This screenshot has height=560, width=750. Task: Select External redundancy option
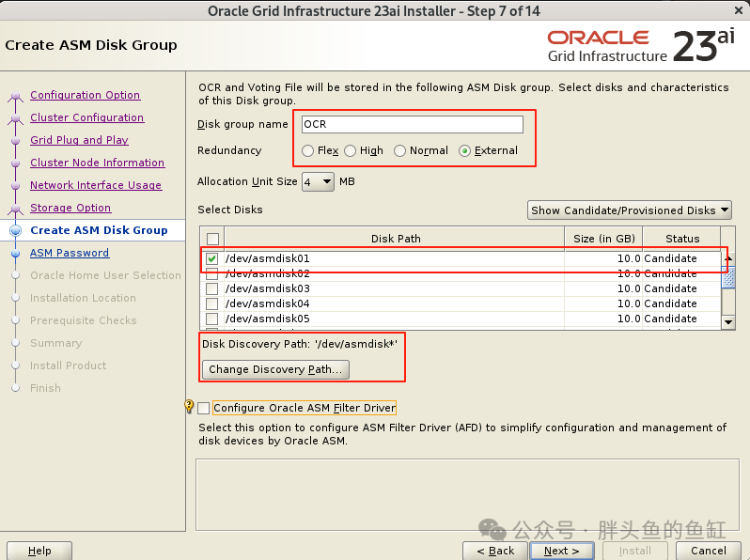point(464,150)
